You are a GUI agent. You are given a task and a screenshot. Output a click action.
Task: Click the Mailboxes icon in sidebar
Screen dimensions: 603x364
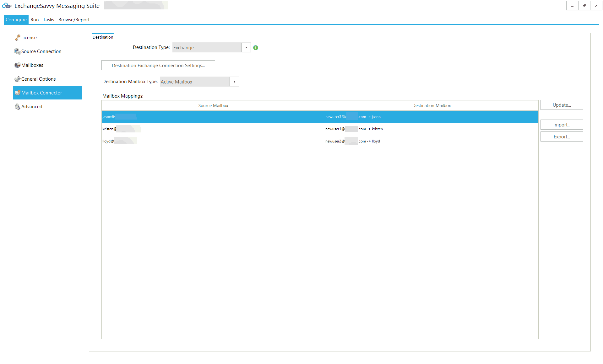[17, 65]
